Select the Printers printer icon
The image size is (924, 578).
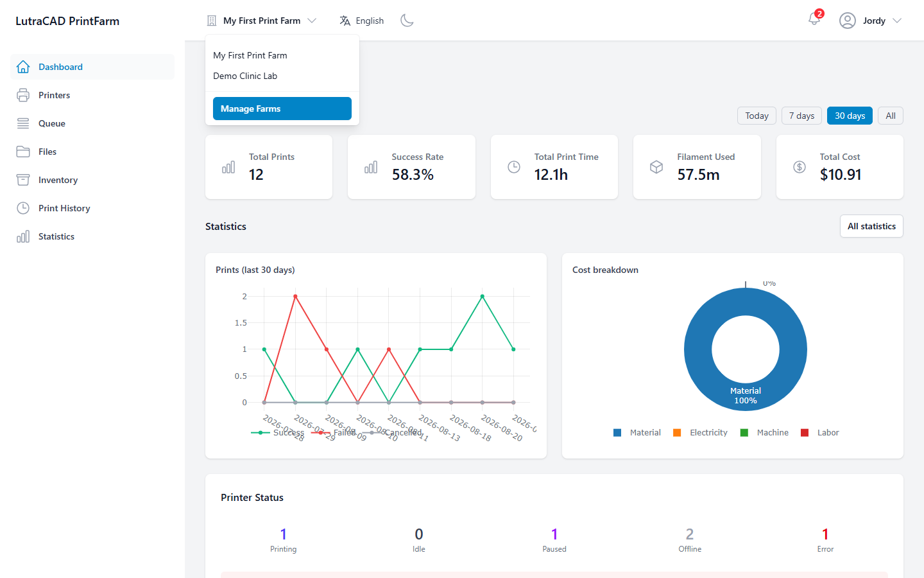click(23, 95)
